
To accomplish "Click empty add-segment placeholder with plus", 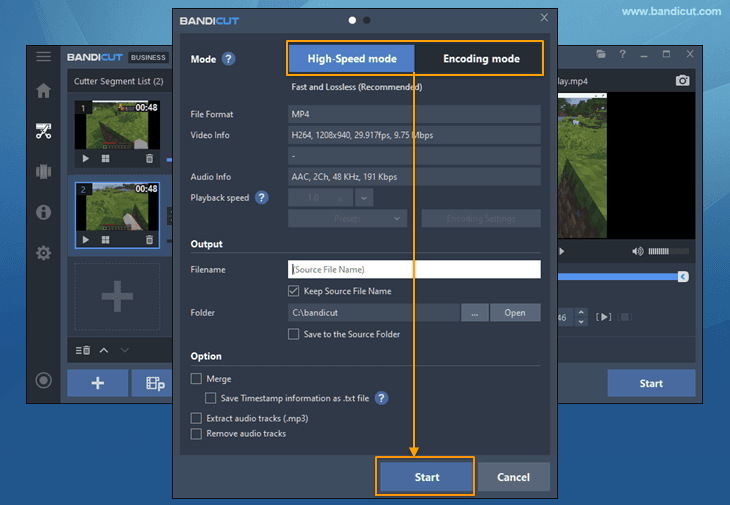I will 117,296.
